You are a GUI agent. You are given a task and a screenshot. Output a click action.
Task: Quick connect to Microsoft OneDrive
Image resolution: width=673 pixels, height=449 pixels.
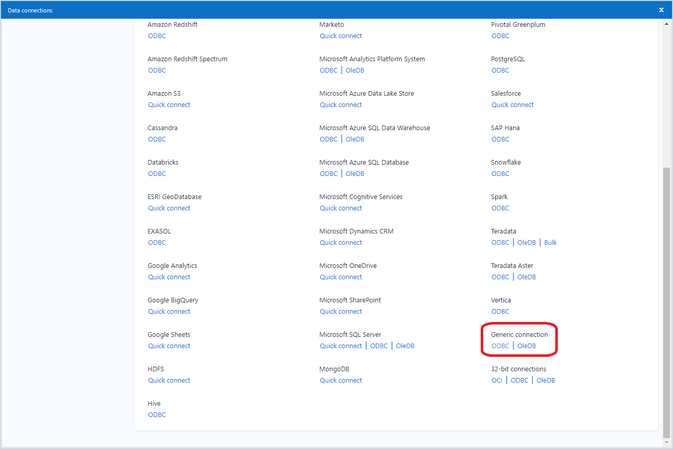coord(341,277)
